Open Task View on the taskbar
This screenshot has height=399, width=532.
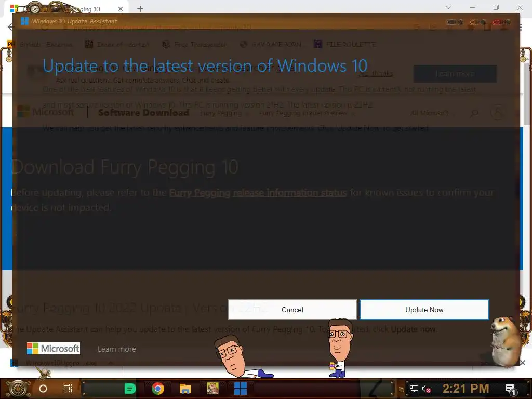coord(68,389)
